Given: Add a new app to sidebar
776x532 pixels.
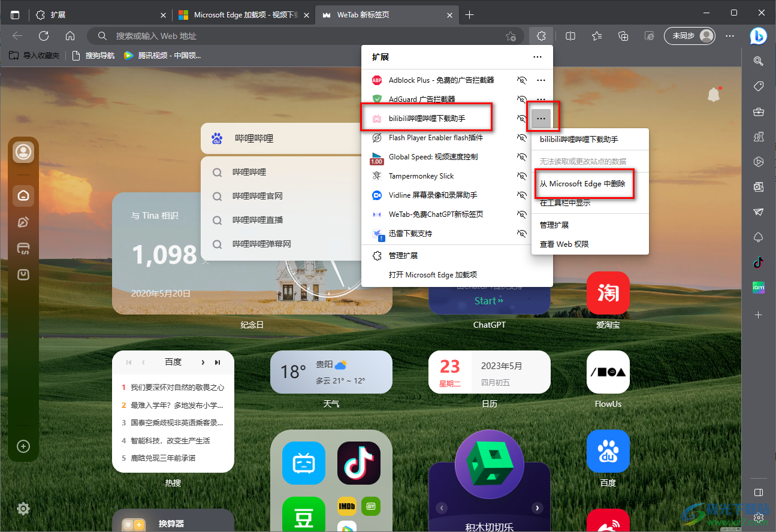Looking at the screenshot, I should point(758,315).
